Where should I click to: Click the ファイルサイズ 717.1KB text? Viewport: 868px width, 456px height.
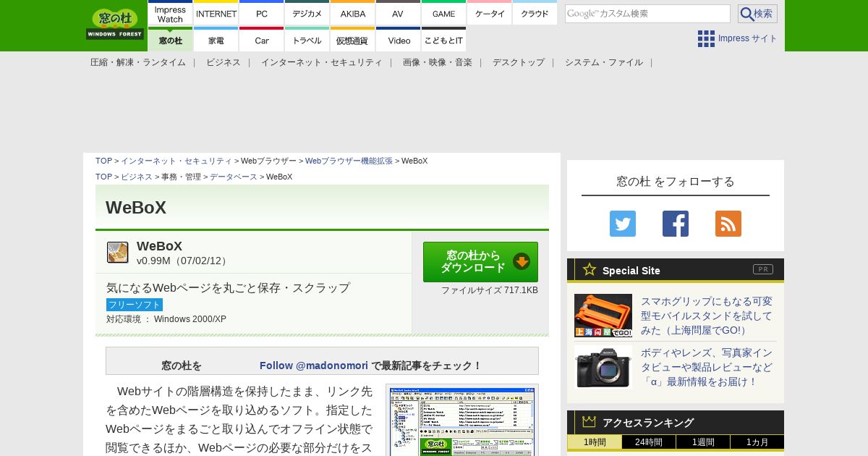(x=490, y=290)
